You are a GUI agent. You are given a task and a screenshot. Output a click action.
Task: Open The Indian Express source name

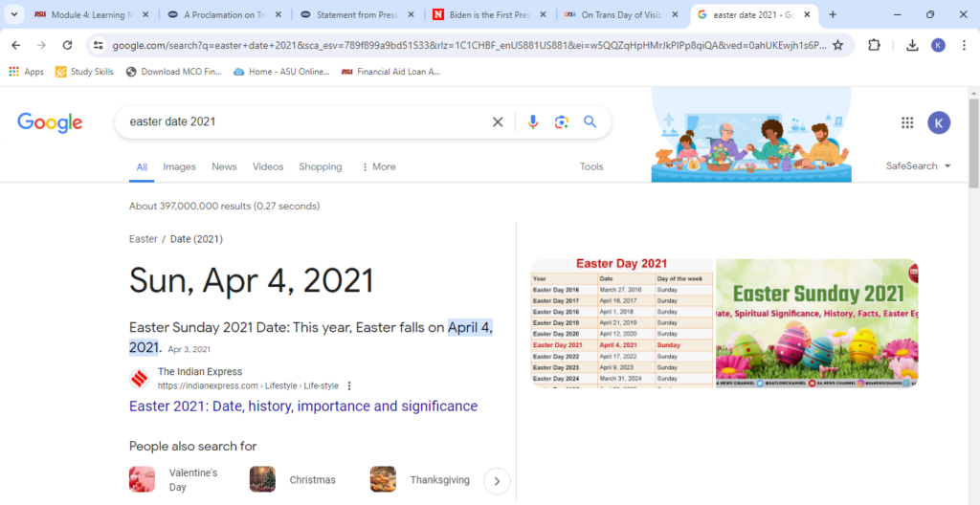point(200,372)
